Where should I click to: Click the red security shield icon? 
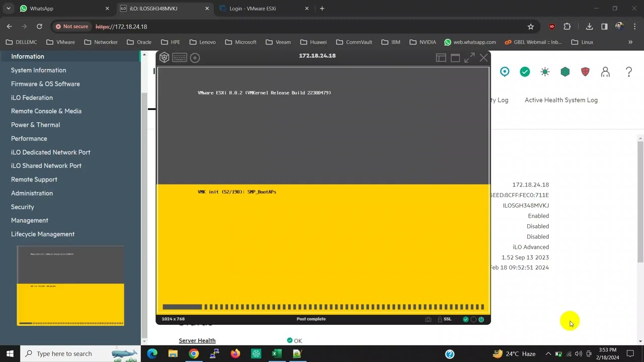(585, 72)
